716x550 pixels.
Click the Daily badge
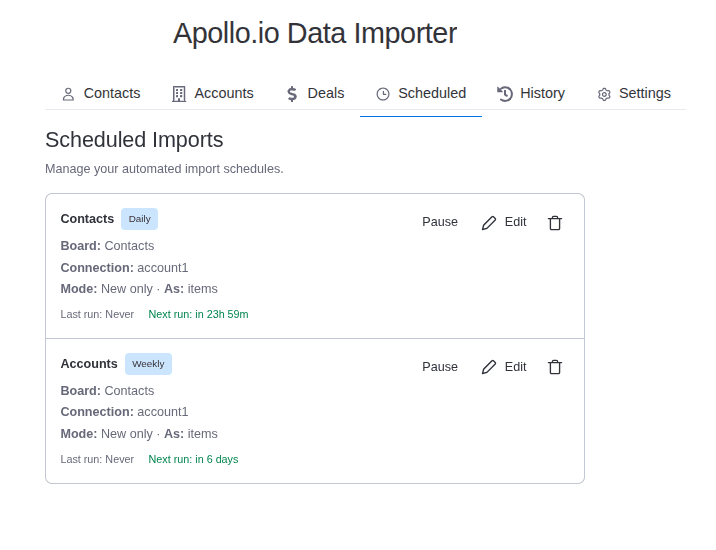coord(139,219)
